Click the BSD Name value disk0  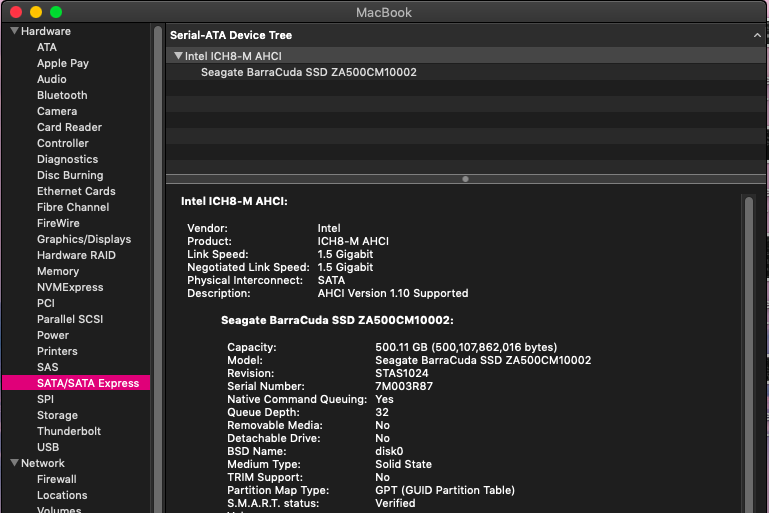[389, 451]
